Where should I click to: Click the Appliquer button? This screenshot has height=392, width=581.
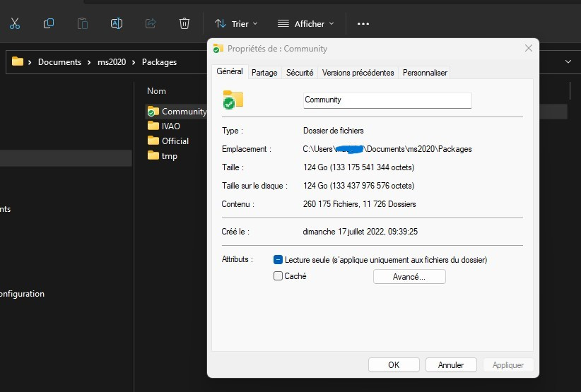click(x=508, y=365)
